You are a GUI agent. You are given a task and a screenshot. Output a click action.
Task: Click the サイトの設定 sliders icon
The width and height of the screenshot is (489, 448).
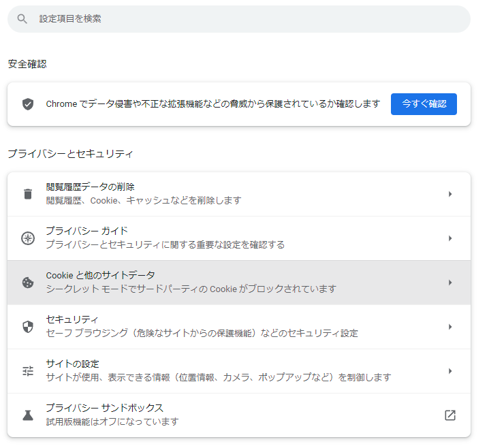[28, 371]
